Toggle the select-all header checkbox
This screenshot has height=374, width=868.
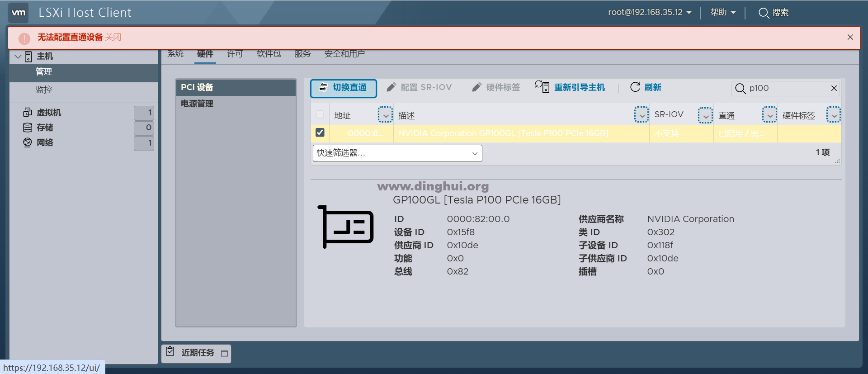[x=320, y=114]
